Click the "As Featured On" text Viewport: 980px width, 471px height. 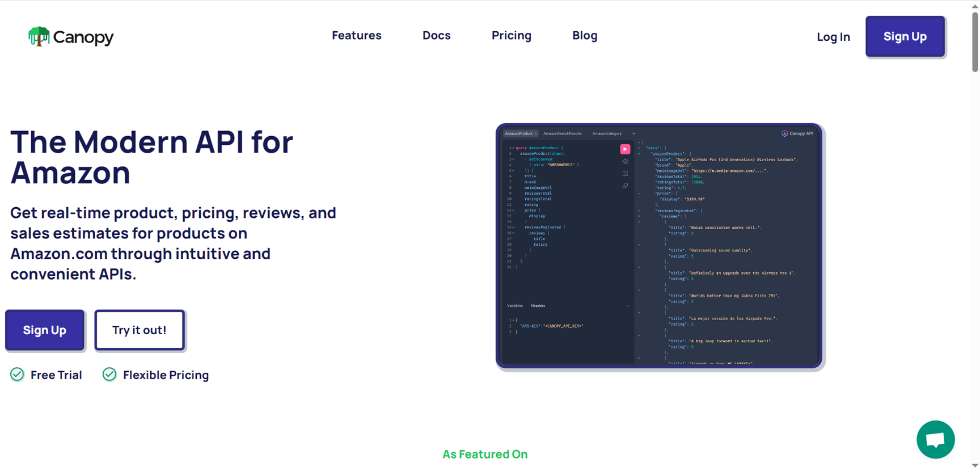(485, 454)
